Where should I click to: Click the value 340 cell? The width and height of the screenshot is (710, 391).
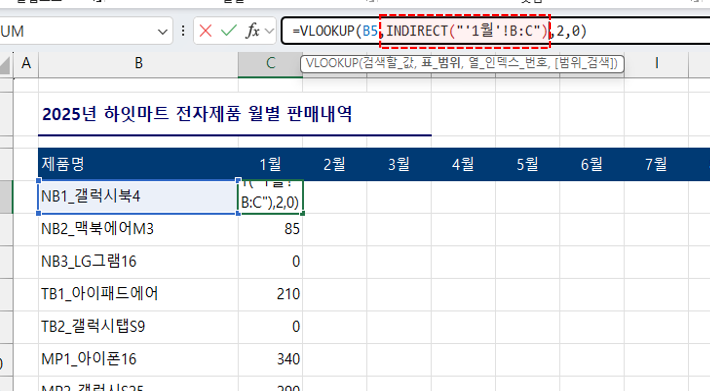(270, 359)
